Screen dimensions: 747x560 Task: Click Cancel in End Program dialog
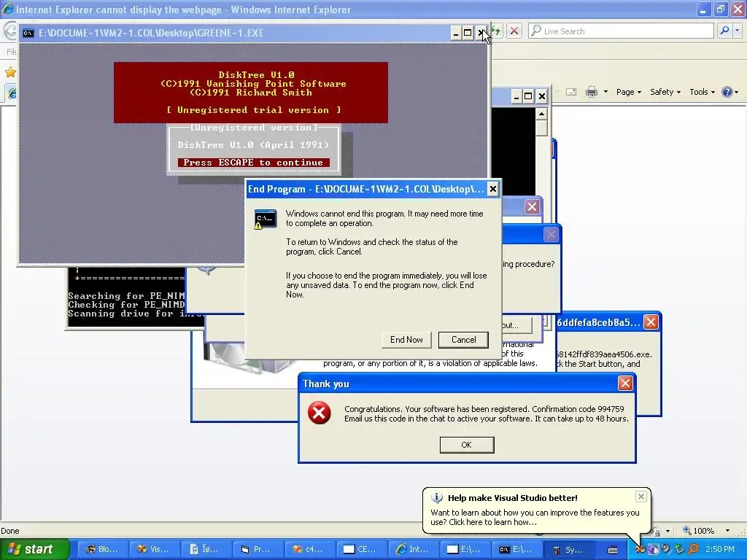click(x=463, y=340)
